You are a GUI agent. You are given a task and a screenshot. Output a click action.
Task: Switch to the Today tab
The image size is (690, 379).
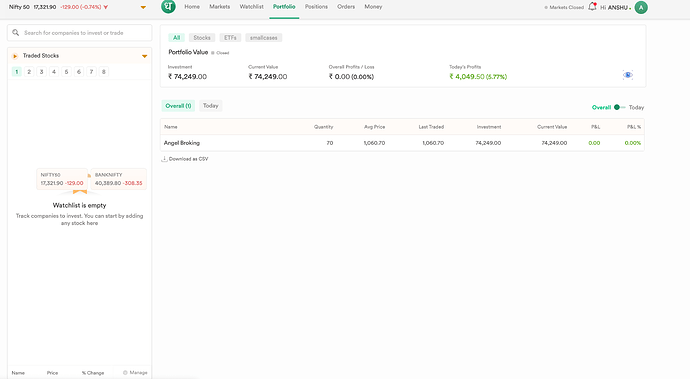point(210,106)
